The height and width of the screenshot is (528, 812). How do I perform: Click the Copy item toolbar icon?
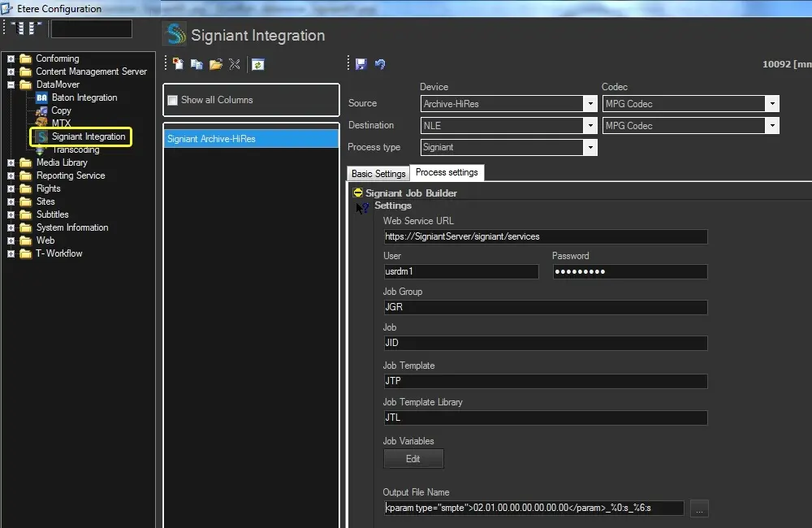[x=197, y=64]
